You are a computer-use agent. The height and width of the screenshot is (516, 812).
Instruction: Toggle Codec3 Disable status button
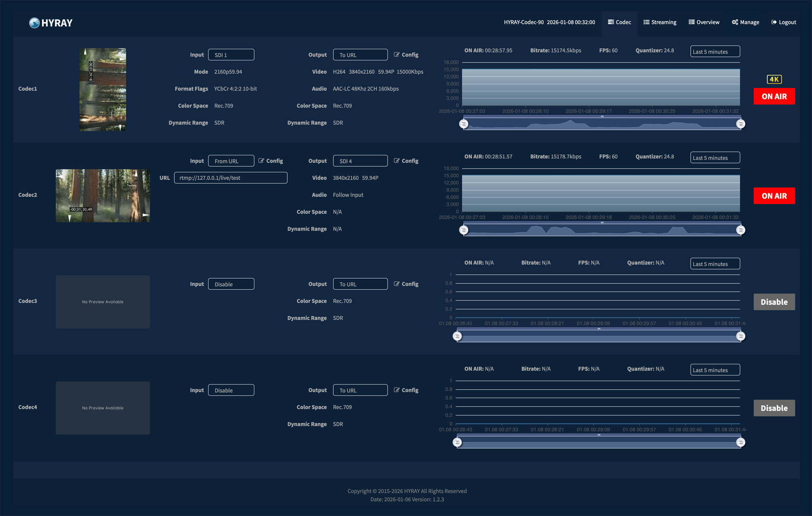774,302
